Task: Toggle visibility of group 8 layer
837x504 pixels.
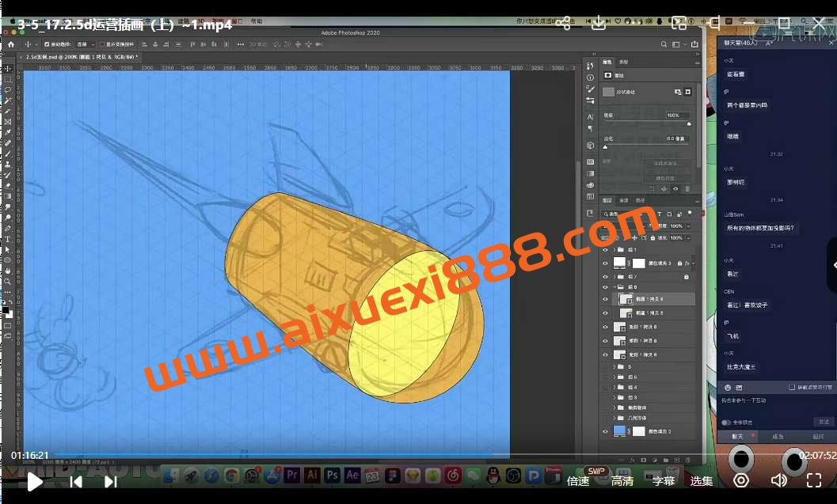Action: coord(606,287)
